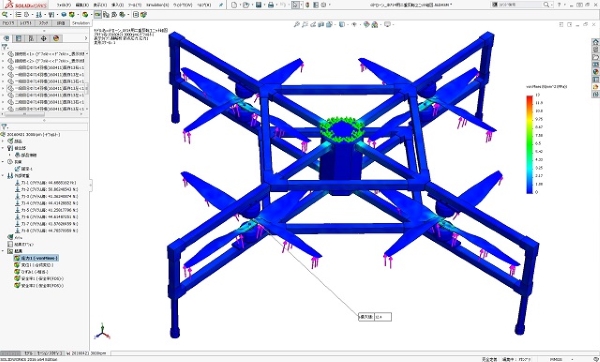Screen dimensions: 600x362
Task: Click the Save floppy disk icon
Action: click(259, 5)
